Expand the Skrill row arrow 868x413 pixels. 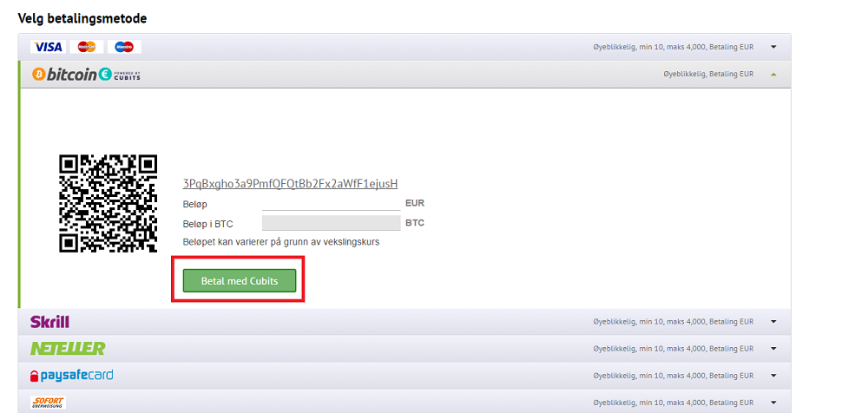pyautogui.click(x=774, y=322)
